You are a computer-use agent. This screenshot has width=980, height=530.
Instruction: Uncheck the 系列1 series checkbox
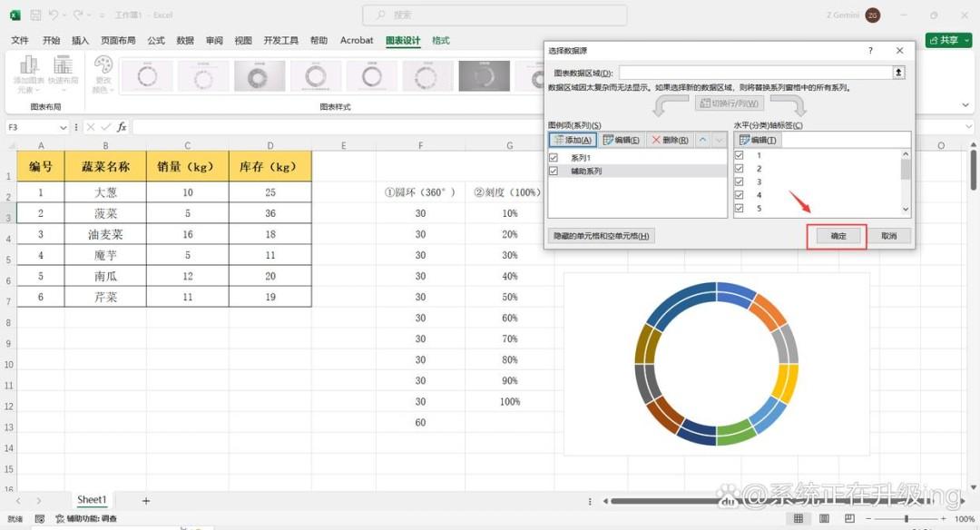pos(554,158)
